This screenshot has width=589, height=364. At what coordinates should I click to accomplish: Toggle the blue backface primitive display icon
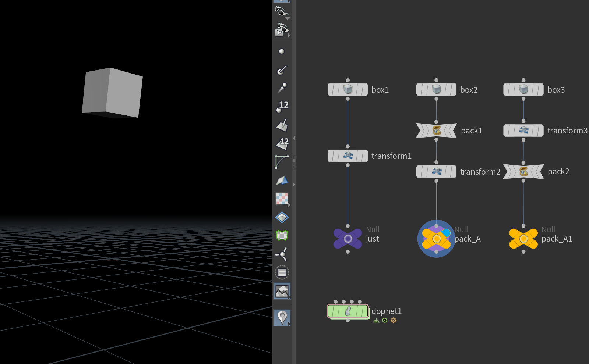pyautogui.click(x=282, y=181)
